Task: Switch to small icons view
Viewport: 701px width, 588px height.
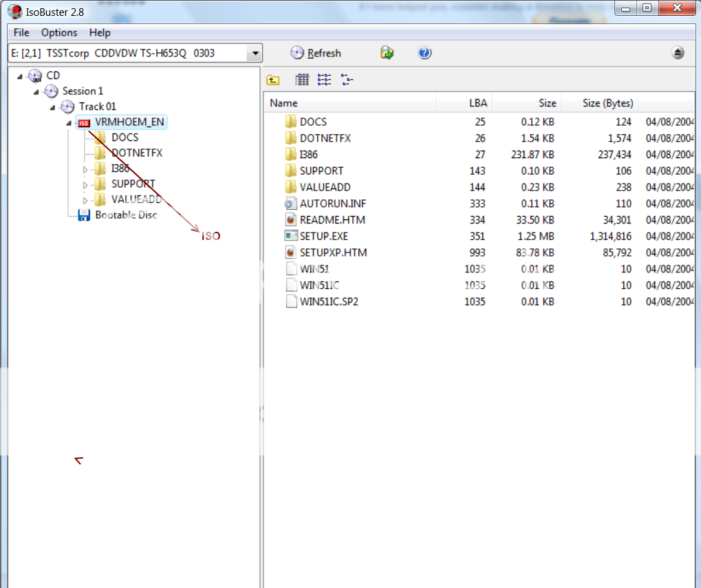Action: pos(325,80)
